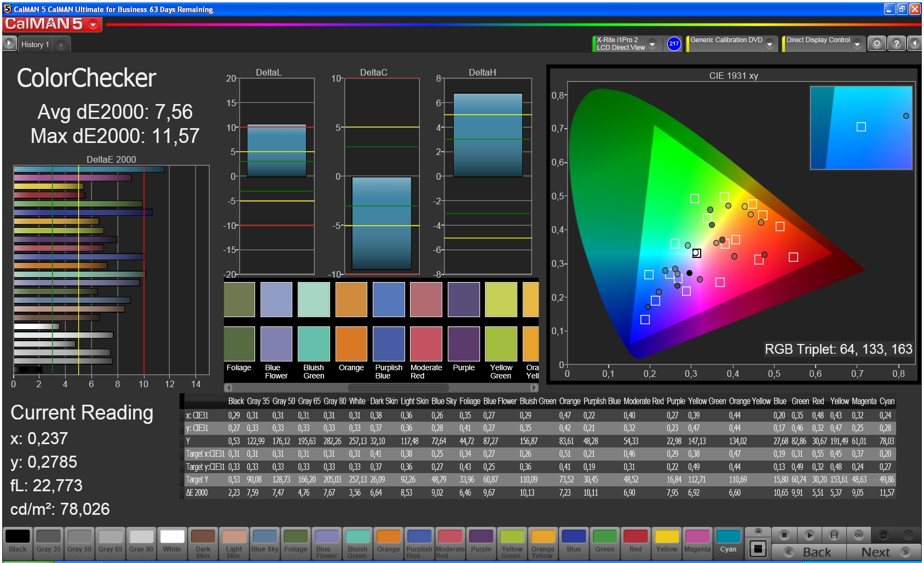Select the Gray 50 patch button

79,543
